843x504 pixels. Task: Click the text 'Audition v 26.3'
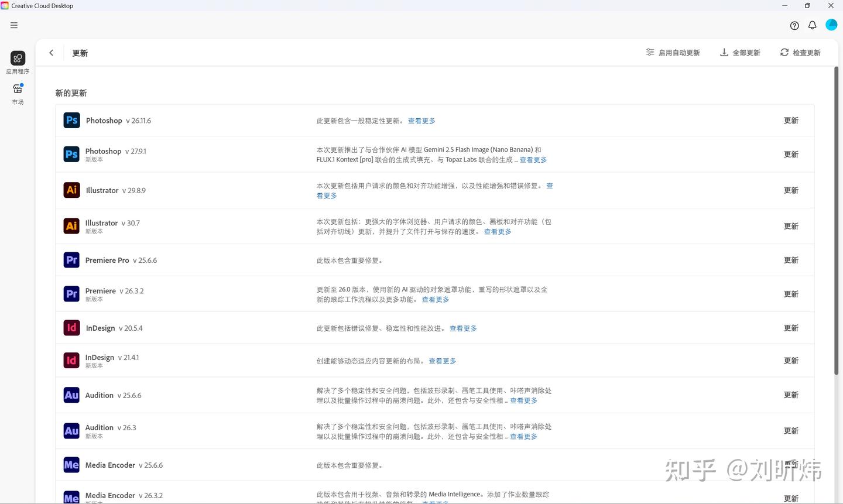pyautogui.click(x=111, y=428)
